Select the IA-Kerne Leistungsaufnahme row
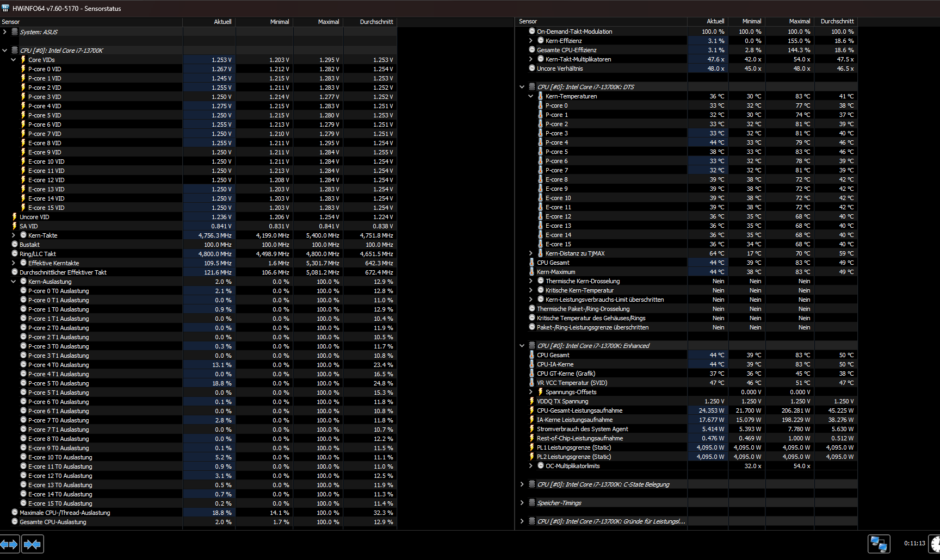Screen dimensions: 940x560 click(x=687, y=420)
